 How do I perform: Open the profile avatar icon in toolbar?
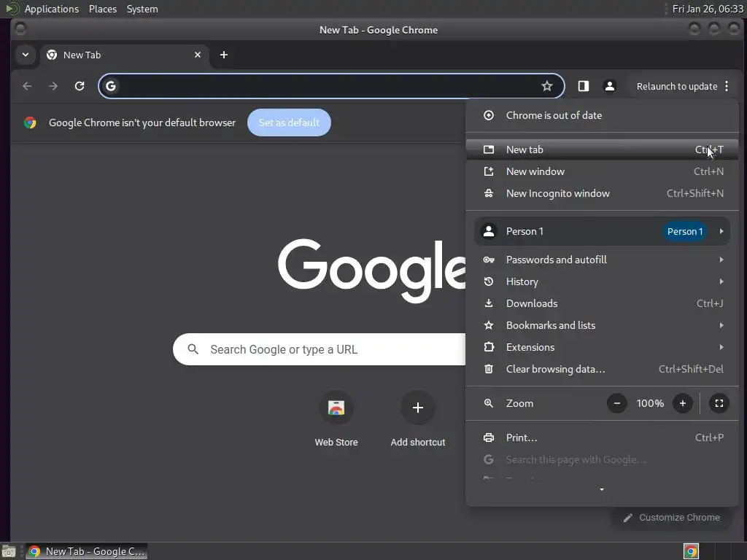[x=609, y=86]
